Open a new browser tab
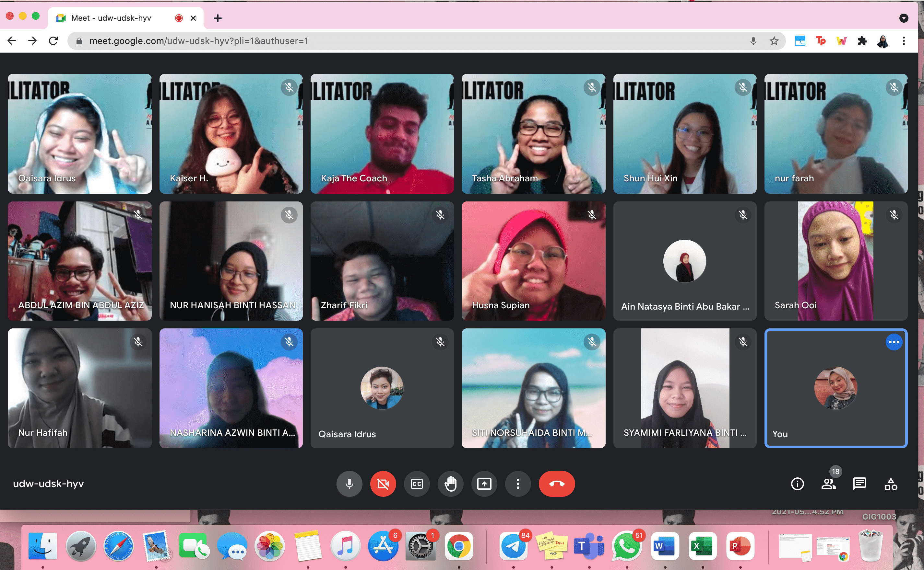 click(x=218, y=18)
